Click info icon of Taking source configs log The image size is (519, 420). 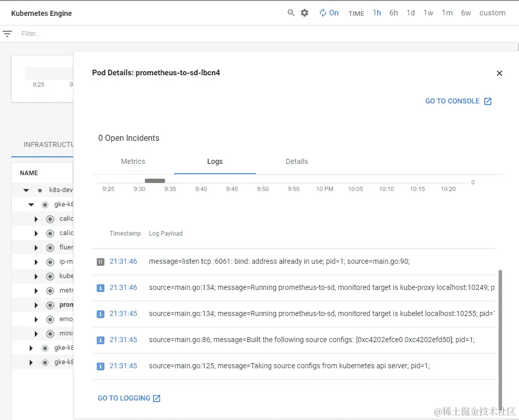pyautogui.click(x=100, y=366)
